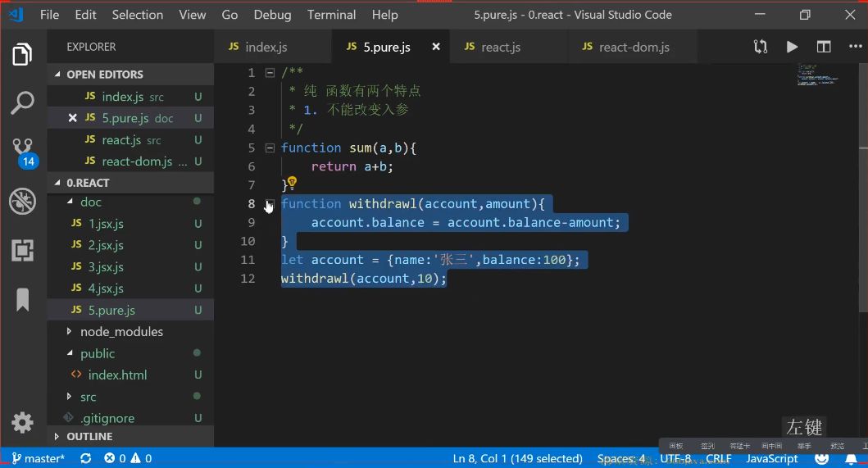The image size is (868, 468).
Task: Split the editor with the layout icon
Action: coord(824,47)
